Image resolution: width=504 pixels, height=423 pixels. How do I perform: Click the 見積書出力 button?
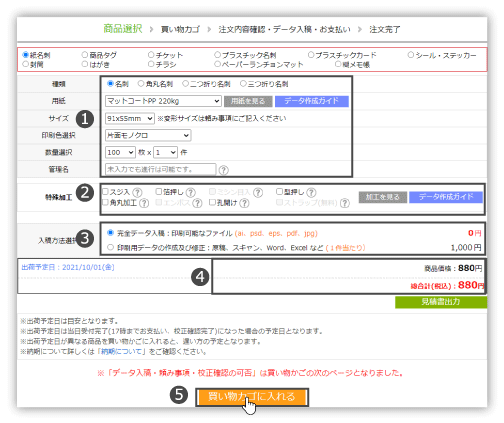coord(441,302)
